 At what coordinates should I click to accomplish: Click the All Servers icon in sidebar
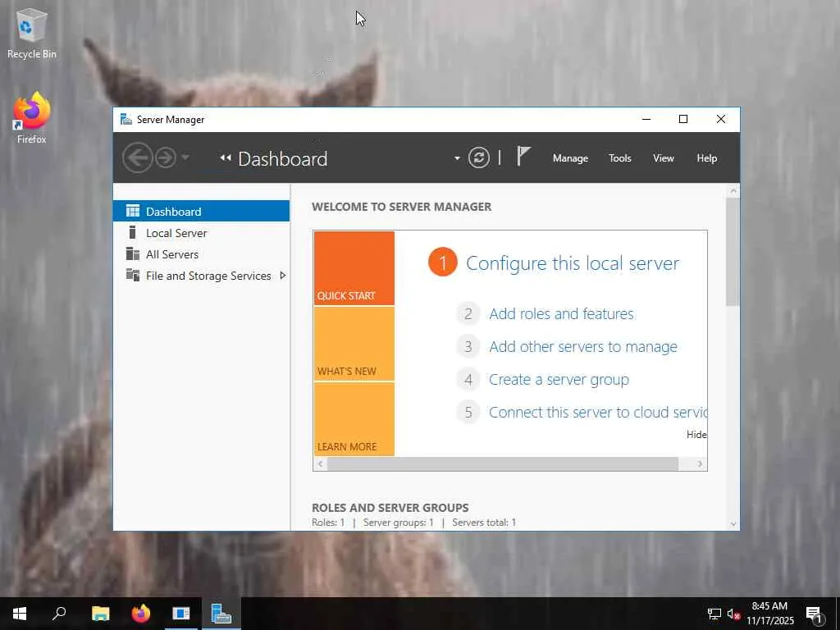tap(132, 253)
